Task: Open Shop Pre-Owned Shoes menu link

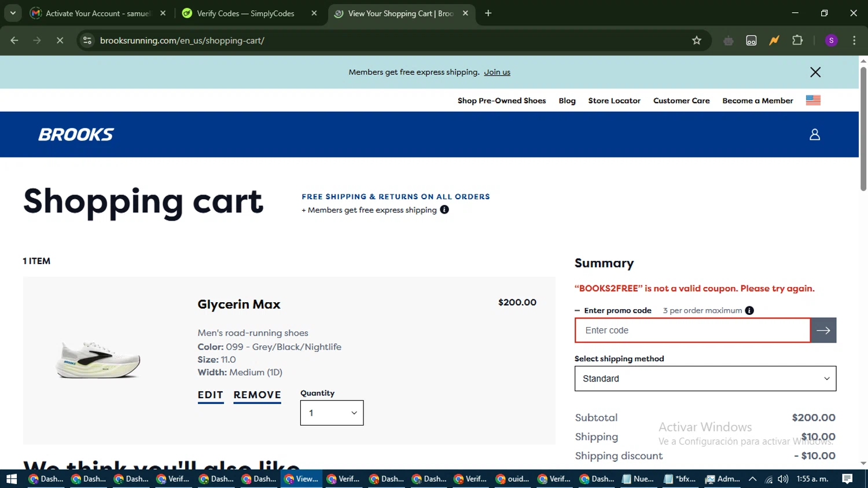Action: tap(502, 100)
